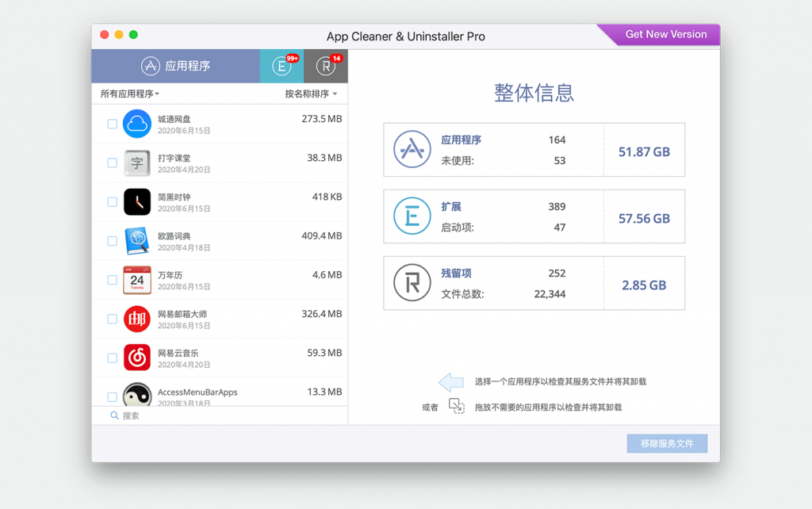Click the 22,344 total files count
Image resolution: width=812 pixels, height=509 pixels.
pyautogui.click(x=550, y=294)
